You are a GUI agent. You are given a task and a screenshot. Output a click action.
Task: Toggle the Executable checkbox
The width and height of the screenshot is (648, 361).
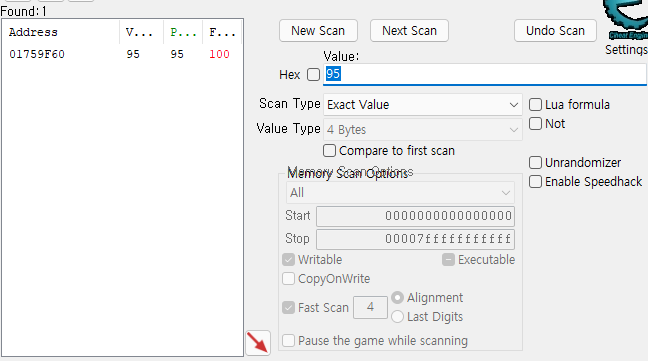[x=448, y=260]
